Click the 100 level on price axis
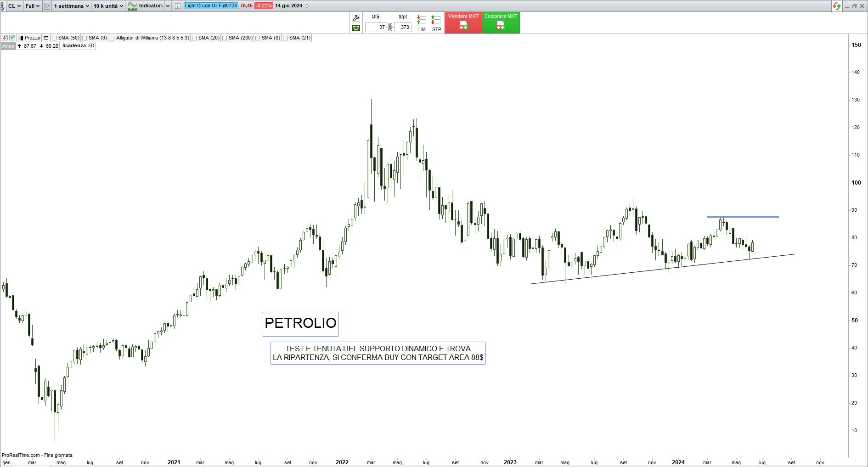Image resolution: width=868 pixels, height=467 pixels. tap(857, 183)
